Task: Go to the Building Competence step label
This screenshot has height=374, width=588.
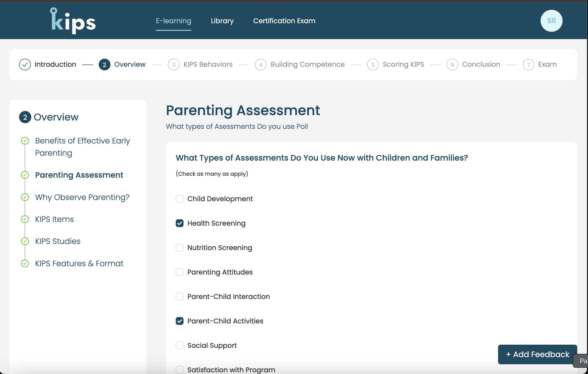Action: pos(307,65)
